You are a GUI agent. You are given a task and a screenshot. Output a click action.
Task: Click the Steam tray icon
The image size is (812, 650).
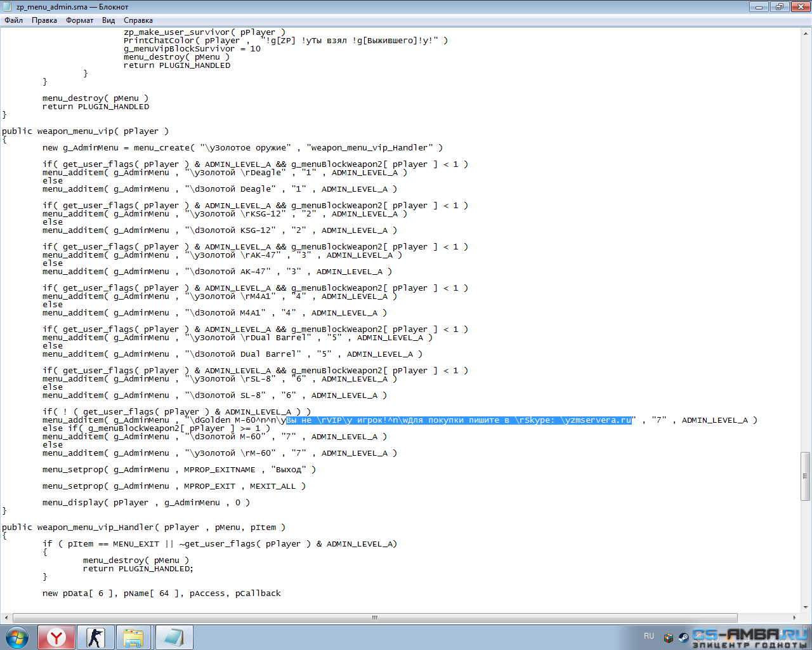pyautogui.click(x=683, y=637)
